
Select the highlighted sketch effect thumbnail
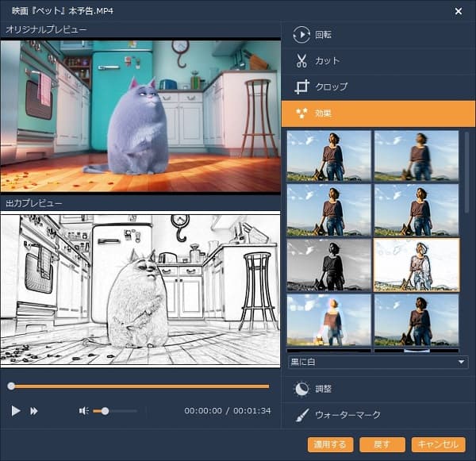[x=416, y=265]
